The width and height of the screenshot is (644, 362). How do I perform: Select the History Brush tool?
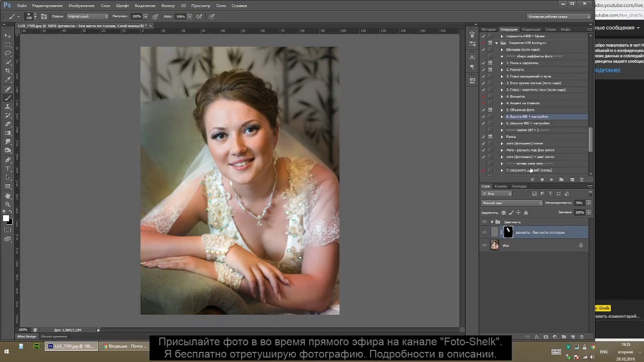tap(8, 116)
